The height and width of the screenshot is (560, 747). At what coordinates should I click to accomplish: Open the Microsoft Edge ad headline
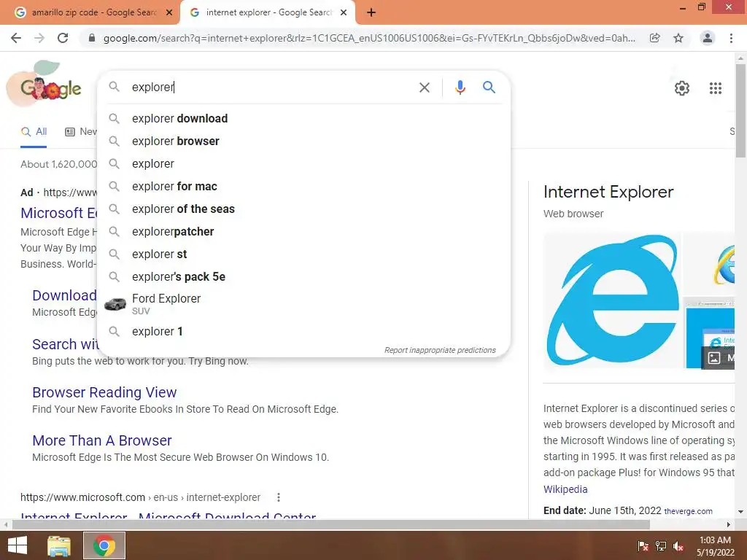[58, 213]
